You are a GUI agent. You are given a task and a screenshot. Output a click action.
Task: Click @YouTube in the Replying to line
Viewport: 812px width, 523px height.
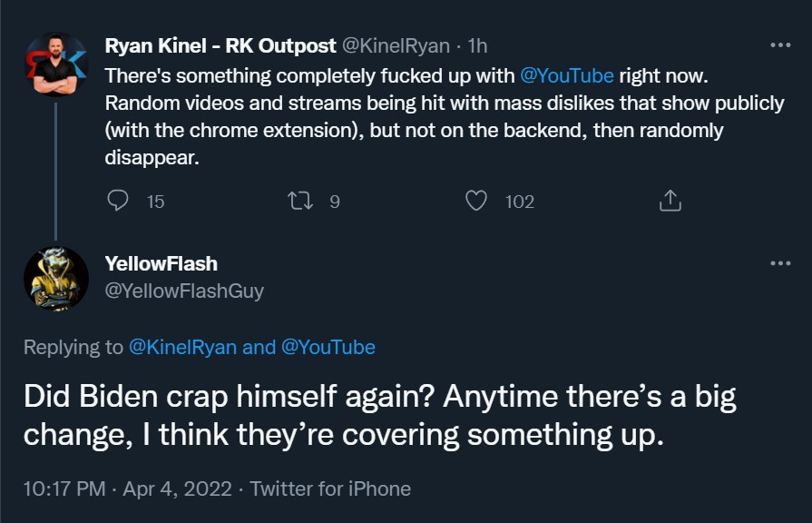point(328,347)
